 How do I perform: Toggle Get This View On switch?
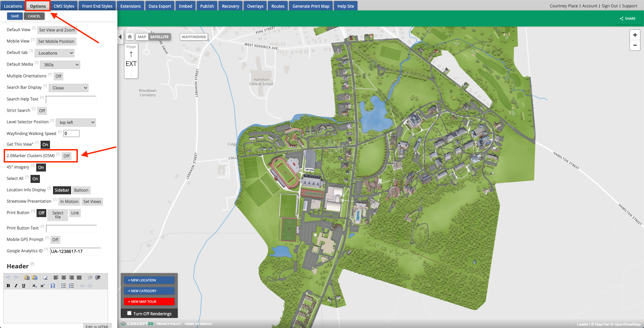(x=45, y=145)
